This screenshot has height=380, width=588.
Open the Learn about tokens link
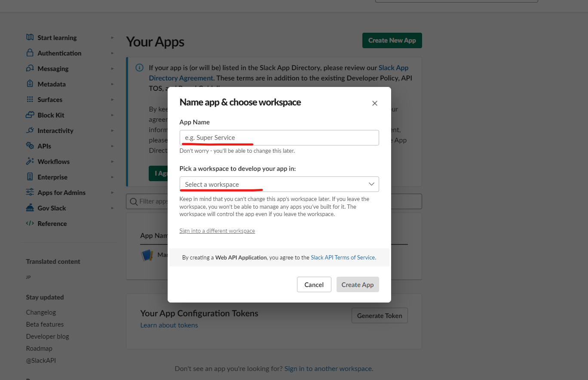[169, 325]
